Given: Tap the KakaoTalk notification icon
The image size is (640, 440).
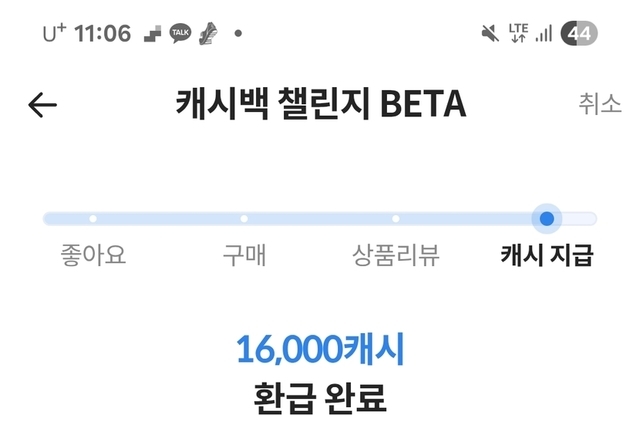Looking at the screenshot, I should [x=181, y=34].
